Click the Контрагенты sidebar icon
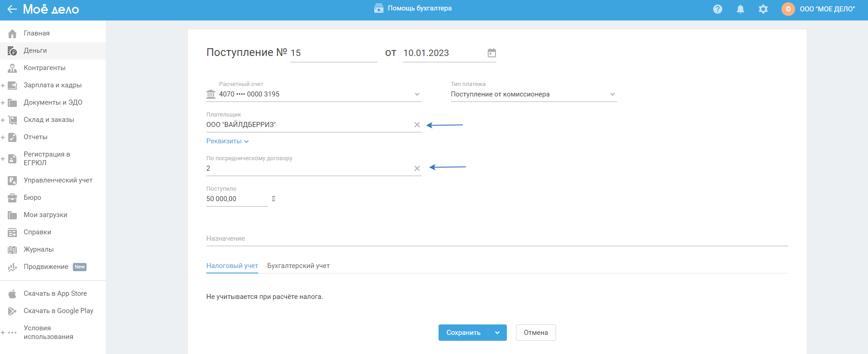This screenshot has width=868, height=354. coord(12,68)
